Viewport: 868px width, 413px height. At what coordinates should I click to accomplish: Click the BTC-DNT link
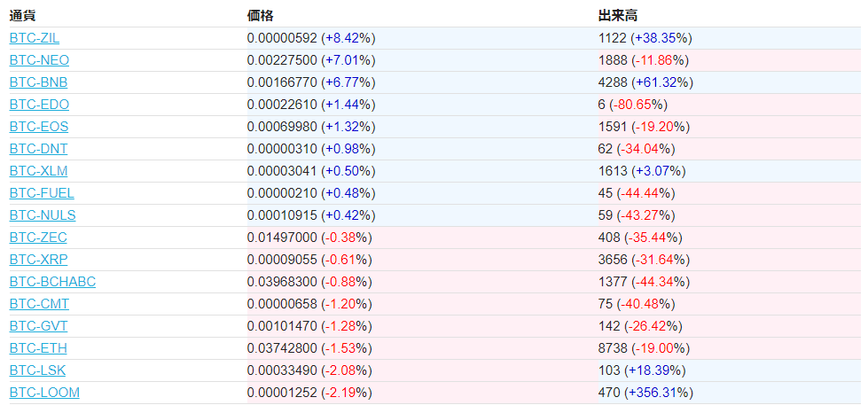click(x=38, y=149)
